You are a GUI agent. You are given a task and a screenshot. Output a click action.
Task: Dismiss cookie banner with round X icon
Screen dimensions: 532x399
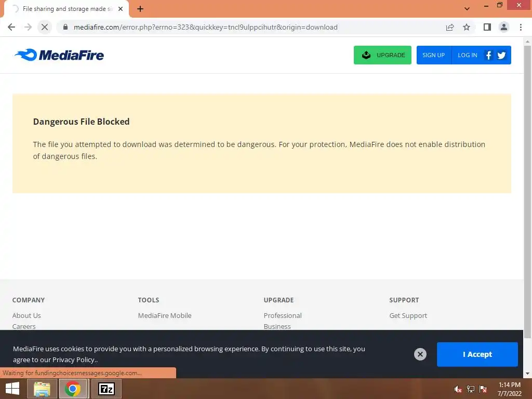[420, 354]
